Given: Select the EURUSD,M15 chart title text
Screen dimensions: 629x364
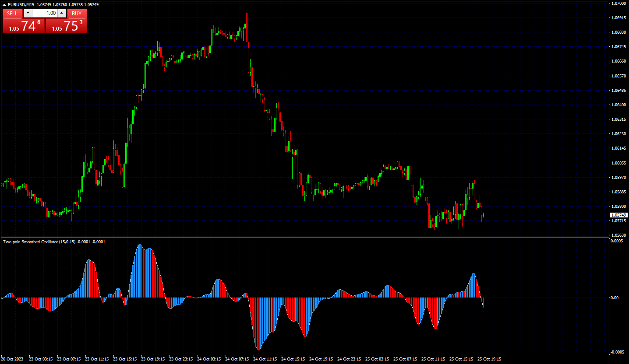Looking at the screenshot, I should tap(21, 4).
